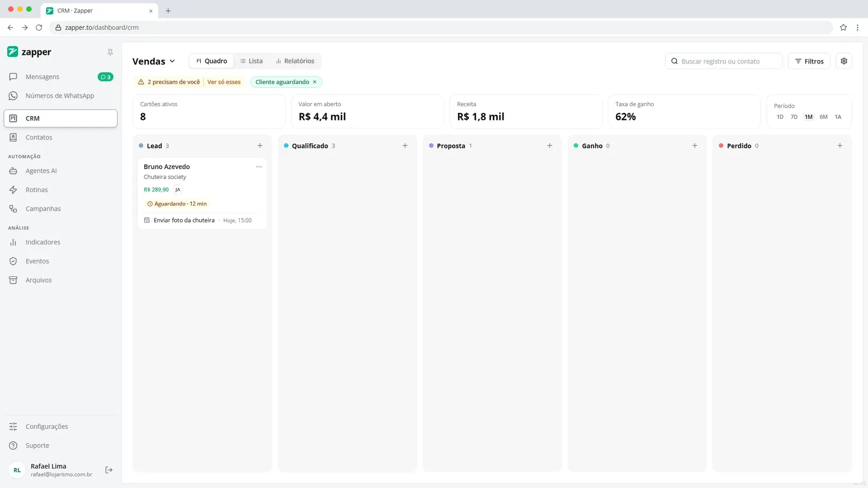Open Rotinas in sidebar

pos(61,190)
